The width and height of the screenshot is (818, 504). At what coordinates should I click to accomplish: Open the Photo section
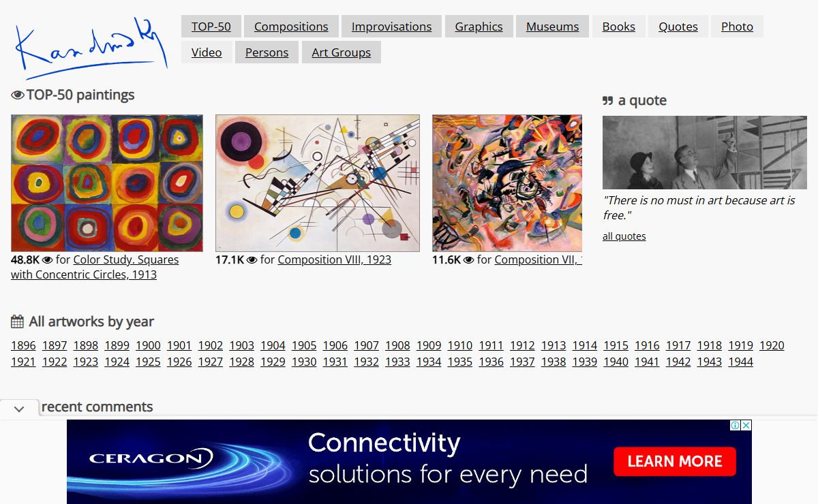[x=737, y=27]
